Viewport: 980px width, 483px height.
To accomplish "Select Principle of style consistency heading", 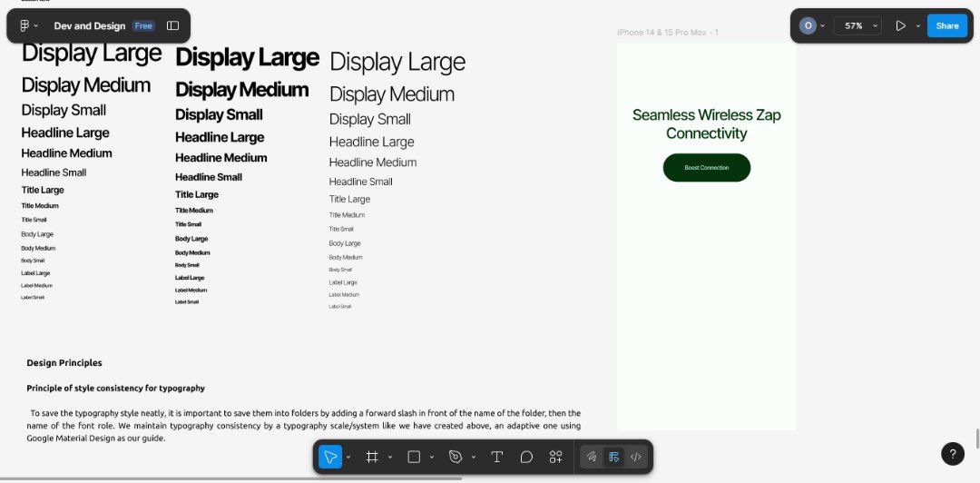I will click(115, 388).
